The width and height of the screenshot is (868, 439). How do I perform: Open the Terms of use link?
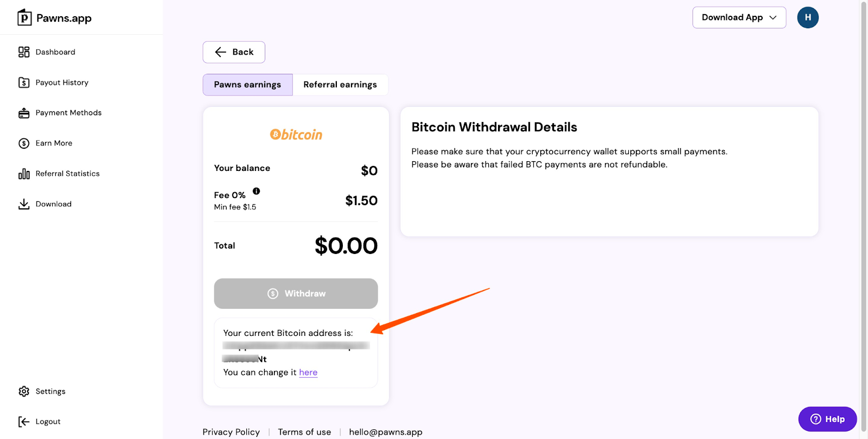click(x=304, y=432)
